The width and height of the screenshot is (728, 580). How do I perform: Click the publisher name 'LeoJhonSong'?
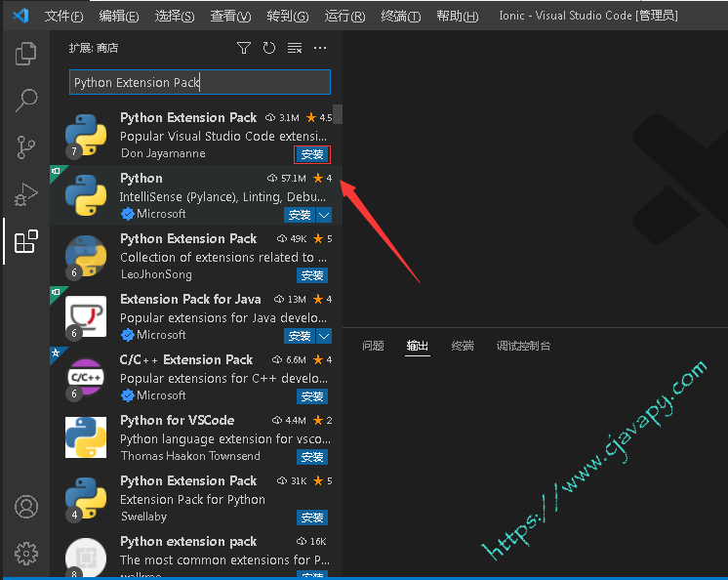pos(156,274)
